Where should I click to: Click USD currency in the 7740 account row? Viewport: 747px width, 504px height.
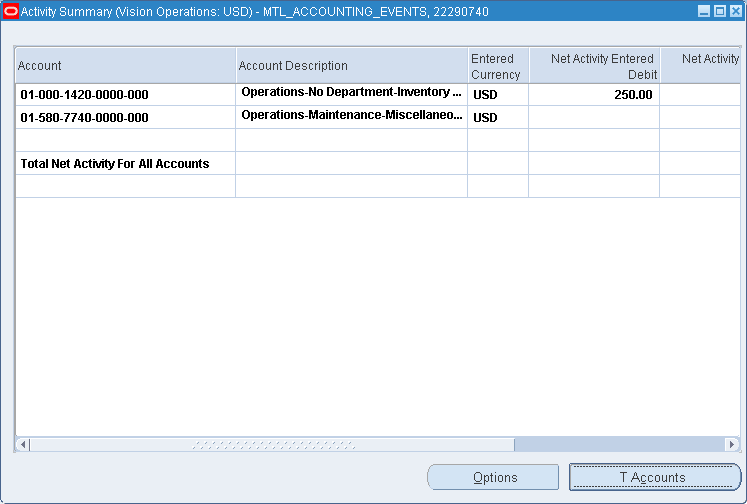tap(498, 117)
